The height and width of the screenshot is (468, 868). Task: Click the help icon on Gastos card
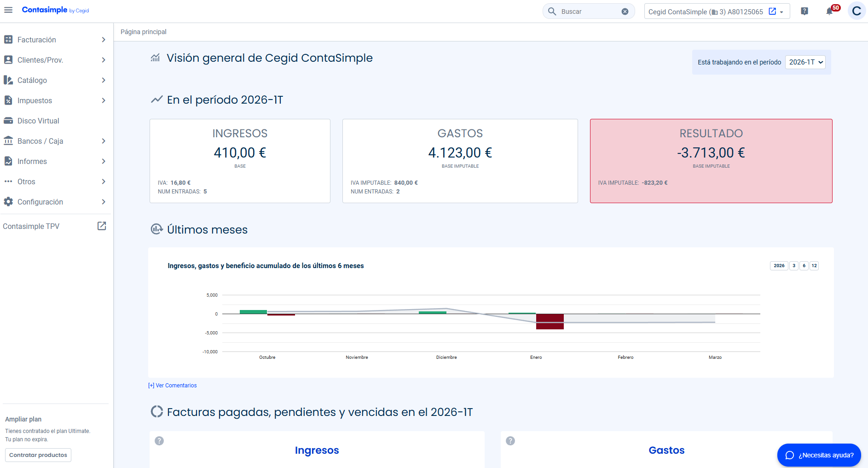pos(510,441)
